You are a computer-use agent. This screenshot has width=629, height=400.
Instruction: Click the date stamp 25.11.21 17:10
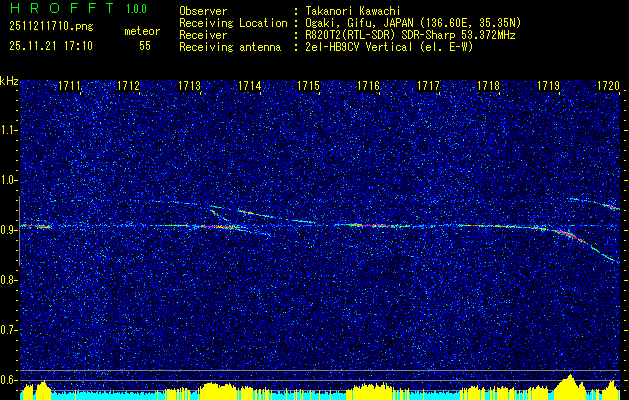tap(51, 46)
